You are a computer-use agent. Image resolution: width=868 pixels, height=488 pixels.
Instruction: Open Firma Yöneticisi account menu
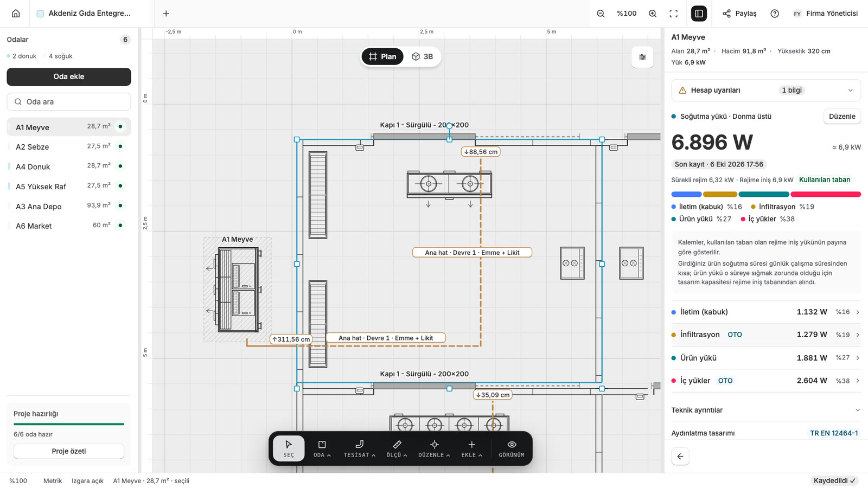tap(825, 14)
